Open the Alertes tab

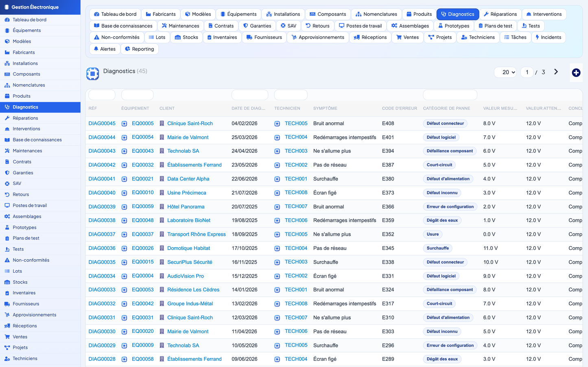[105, 49]
